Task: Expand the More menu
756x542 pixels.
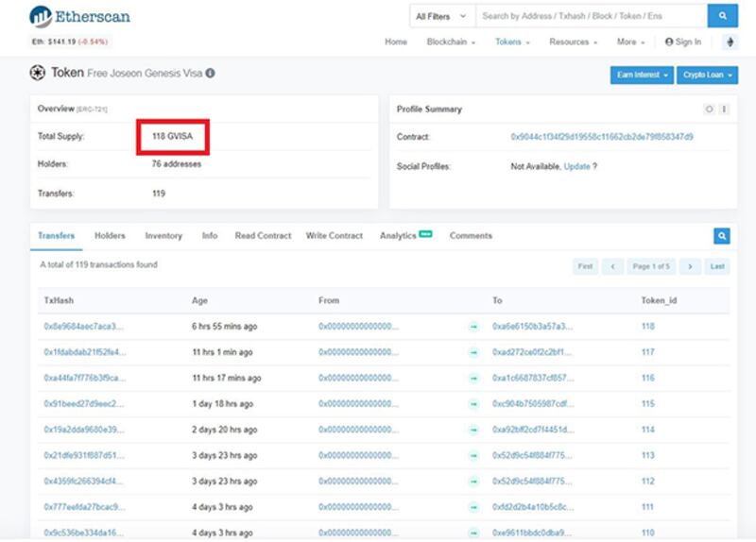Action: click(x=630, y=42)
